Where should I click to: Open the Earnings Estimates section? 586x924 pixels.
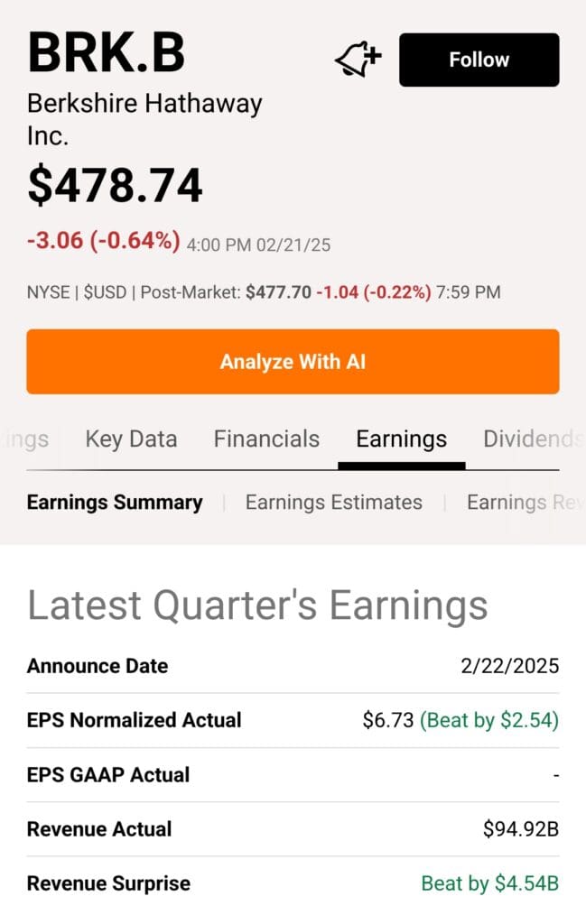point(333,503)
